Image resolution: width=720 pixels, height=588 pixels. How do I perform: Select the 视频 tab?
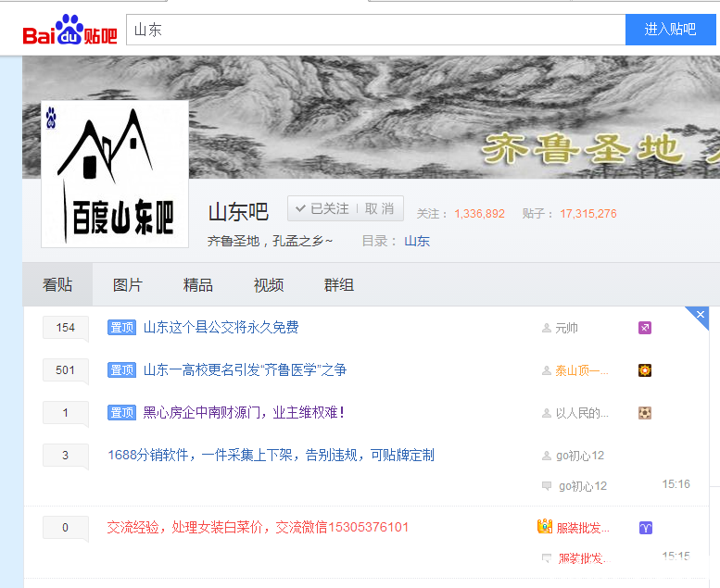[269, 284]
